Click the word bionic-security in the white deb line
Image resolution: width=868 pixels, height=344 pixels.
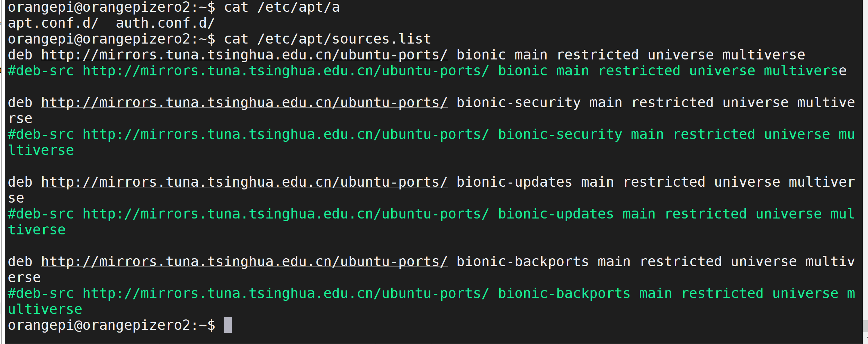click(x=518, y=103)
